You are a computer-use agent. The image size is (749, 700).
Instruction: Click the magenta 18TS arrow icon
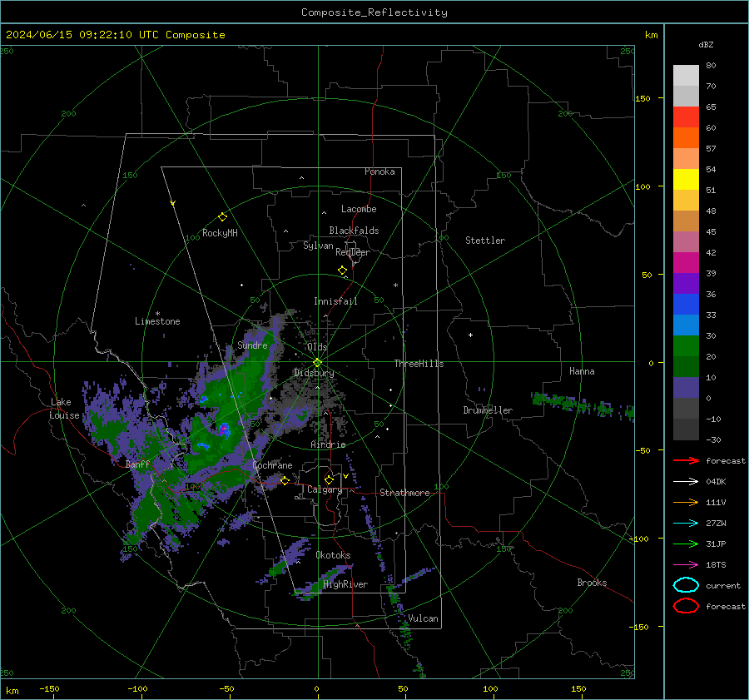coord(686,565)
